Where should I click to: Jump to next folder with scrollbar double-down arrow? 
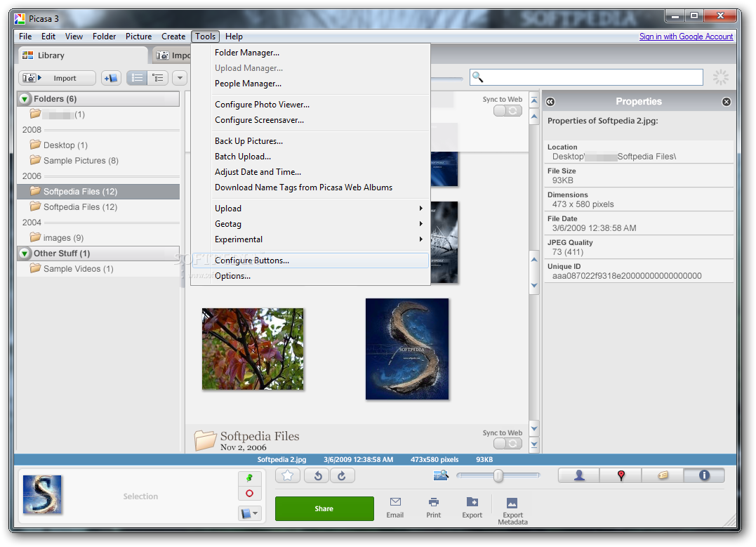(534, 444)
